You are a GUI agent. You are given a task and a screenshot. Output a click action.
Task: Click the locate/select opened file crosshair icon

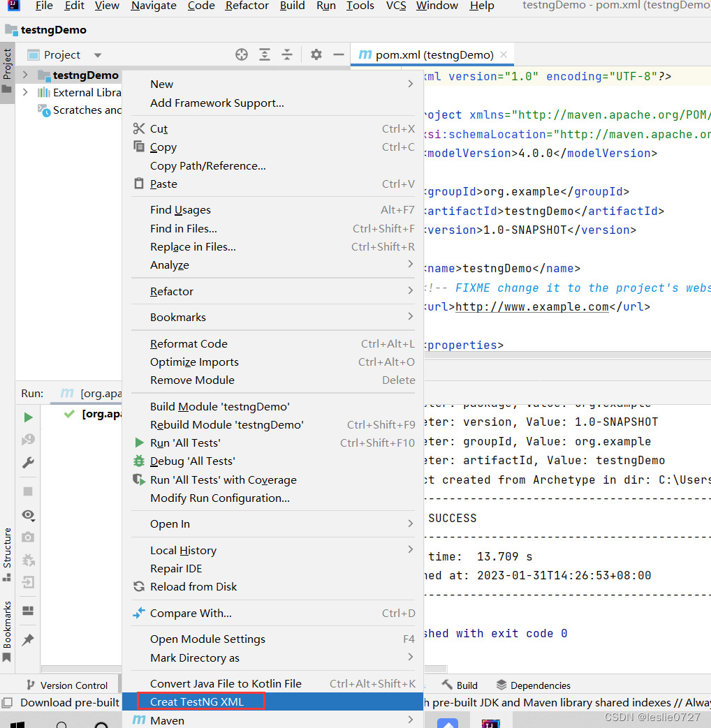[241, 54]
